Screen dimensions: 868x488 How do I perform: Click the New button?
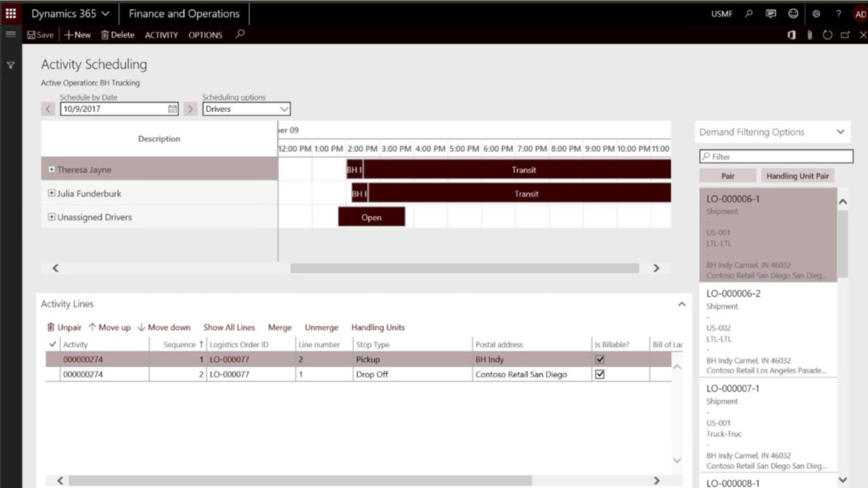pyautogui.click(x=78, y=35)
